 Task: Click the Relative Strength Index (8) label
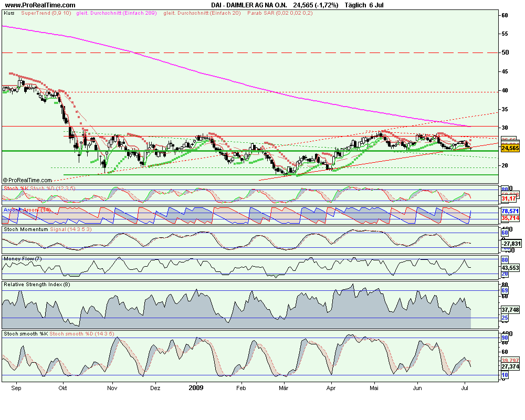tap(37, 285)
